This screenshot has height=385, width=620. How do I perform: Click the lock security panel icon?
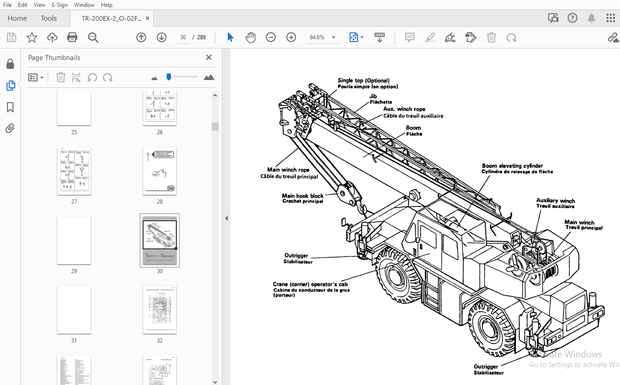pos(10,64)
